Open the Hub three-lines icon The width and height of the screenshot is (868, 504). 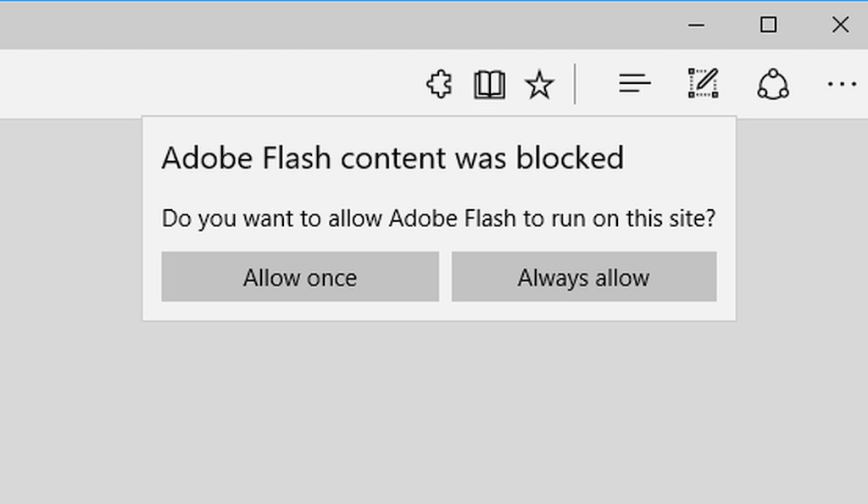coord(634,84)
